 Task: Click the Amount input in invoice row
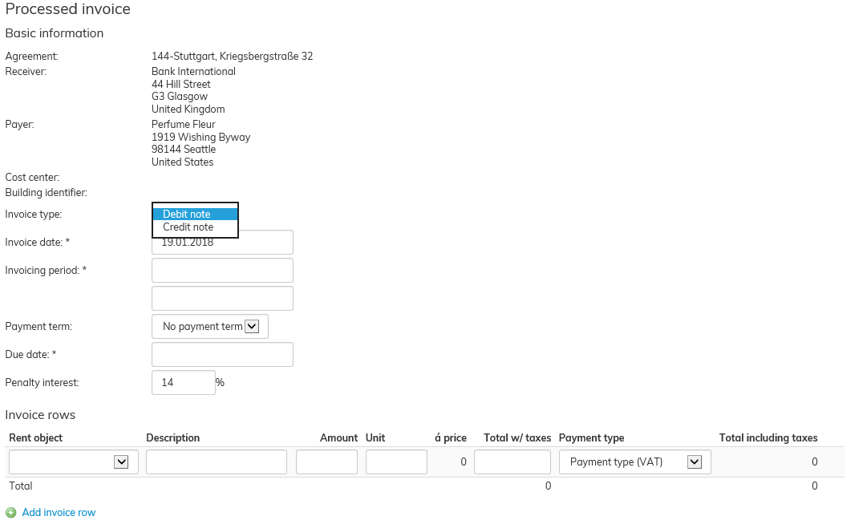tap(326, 461)
